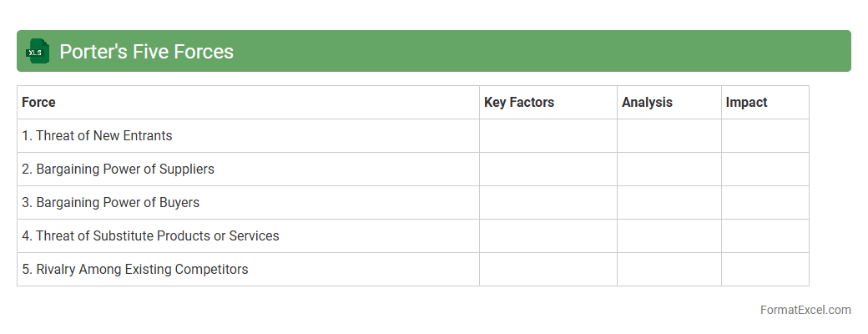
Task: Select the Key Factors column header
Action: (518, 103)
